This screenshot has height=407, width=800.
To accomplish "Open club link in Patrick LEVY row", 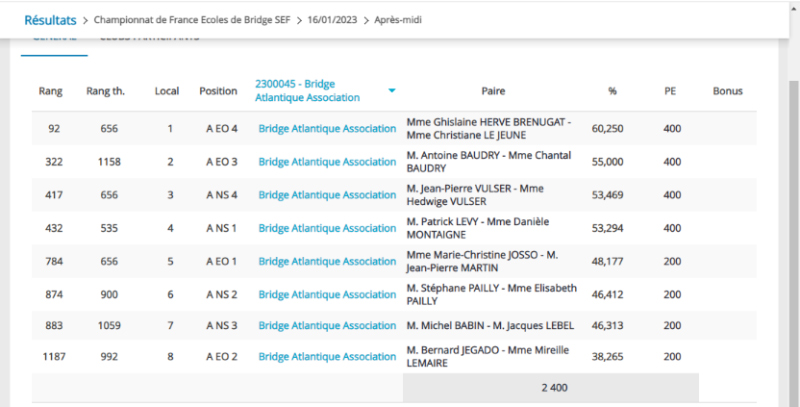I will click(x=327, y=228).
